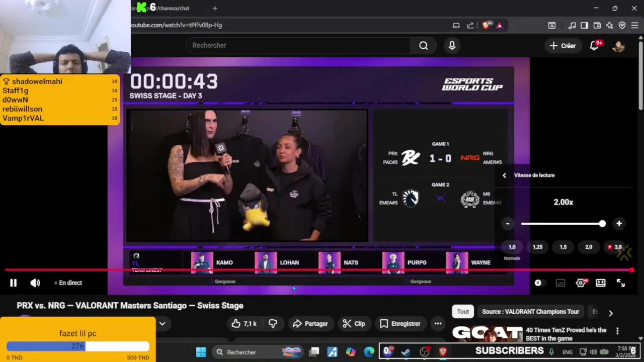644x362 pixels.
Task: Toggle the browser sidebar panel
Action: click(584, 25)
